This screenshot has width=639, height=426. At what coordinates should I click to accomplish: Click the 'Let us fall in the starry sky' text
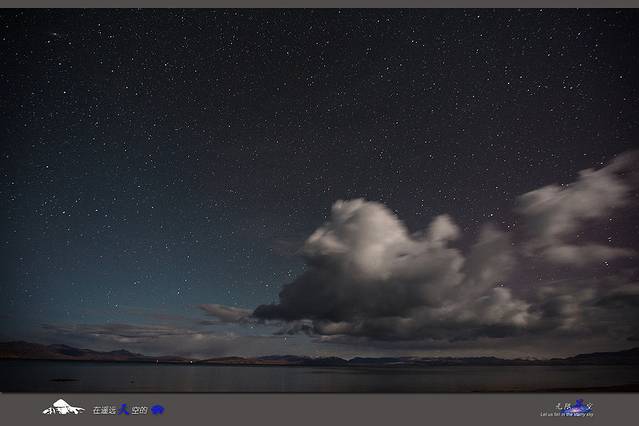point(566,414)
